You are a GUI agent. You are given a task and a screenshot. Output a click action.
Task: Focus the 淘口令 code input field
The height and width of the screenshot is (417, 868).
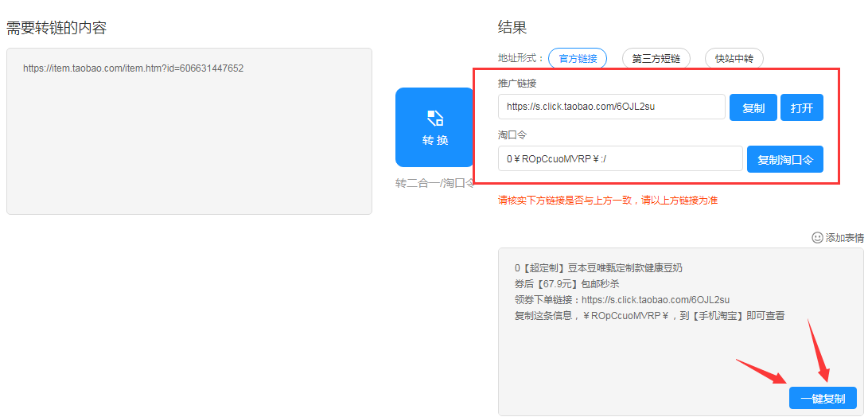[x=620, y=159]
